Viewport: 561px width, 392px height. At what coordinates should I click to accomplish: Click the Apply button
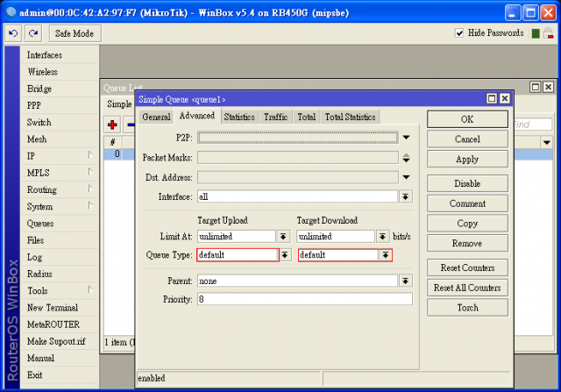[x=467, y=160]
